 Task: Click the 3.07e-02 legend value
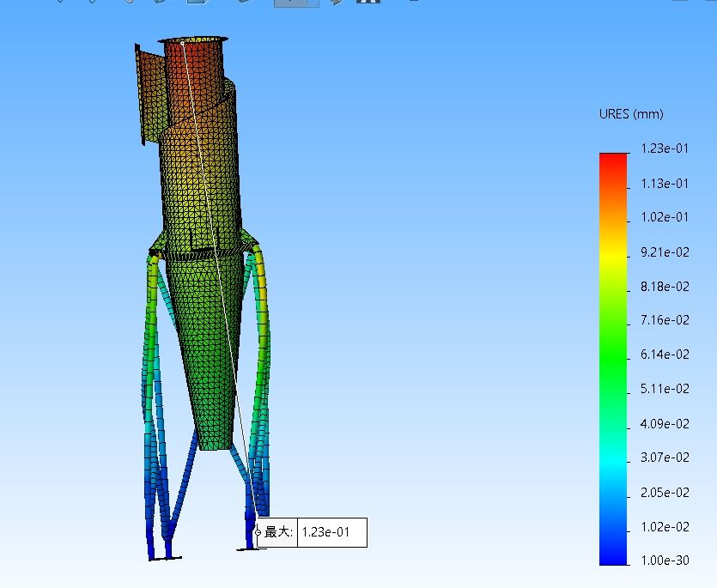point(665,458)
